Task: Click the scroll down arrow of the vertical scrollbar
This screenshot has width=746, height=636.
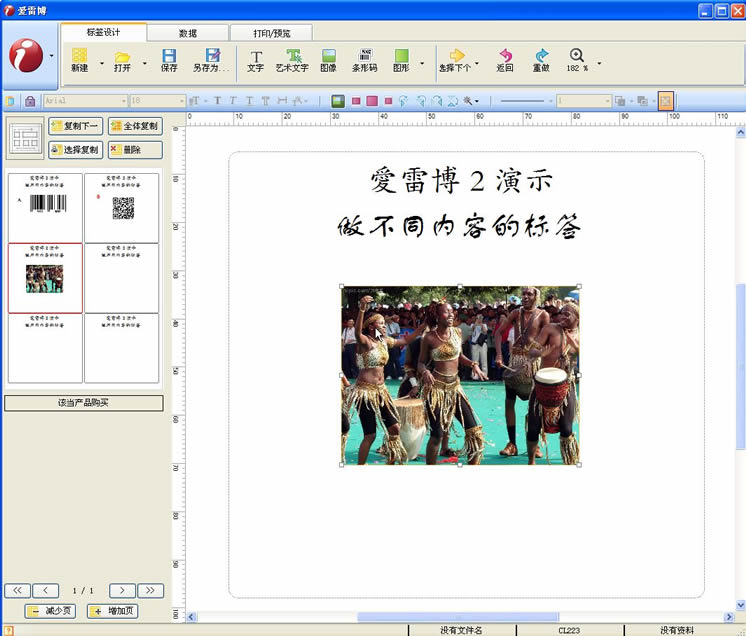Action: point(741,606)
